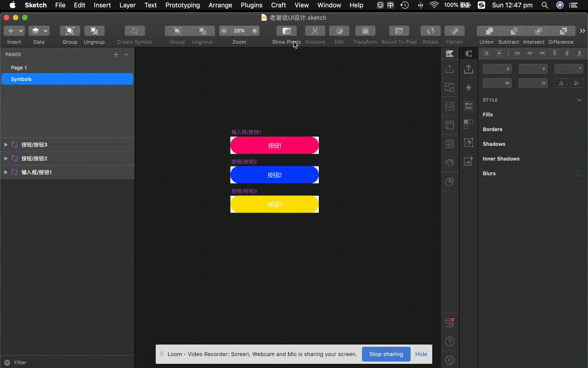Click the H height field

(533, 83)
